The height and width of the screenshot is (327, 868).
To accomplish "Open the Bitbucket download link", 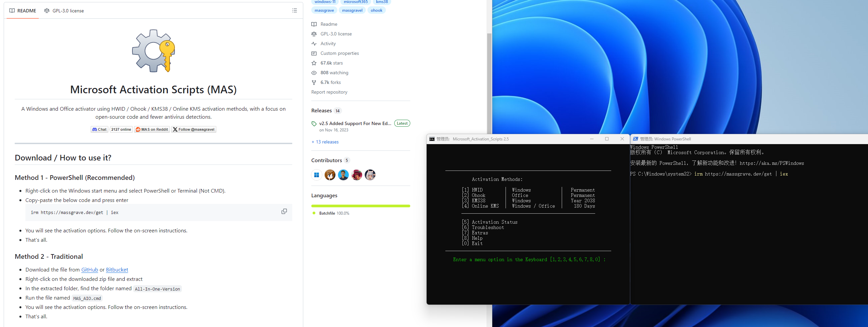I will pos(117,270).
